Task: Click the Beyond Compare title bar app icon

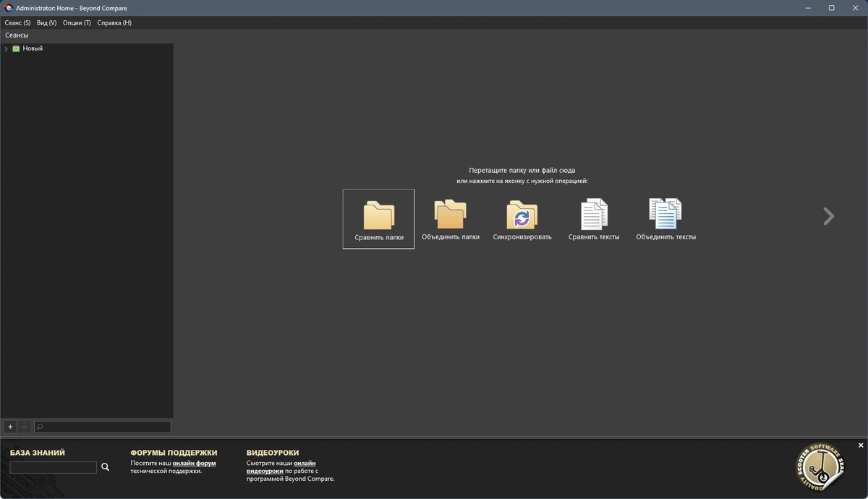Action: 8,8
